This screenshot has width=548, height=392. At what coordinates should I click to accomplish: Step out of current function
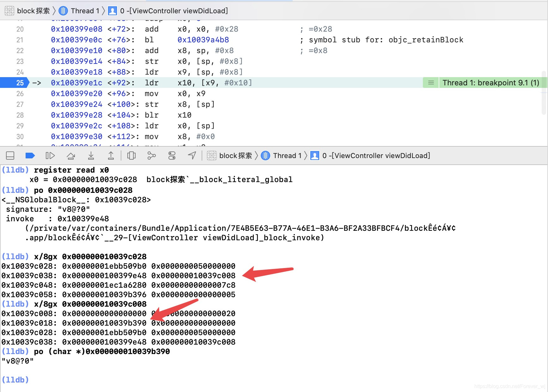pyautogui.click(x=111, y=156)
